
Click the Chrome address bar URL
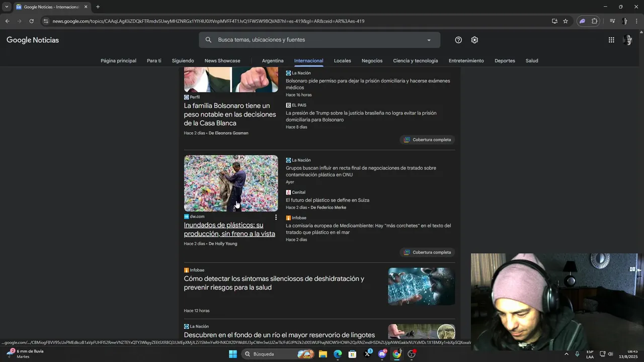pos(208,21)
